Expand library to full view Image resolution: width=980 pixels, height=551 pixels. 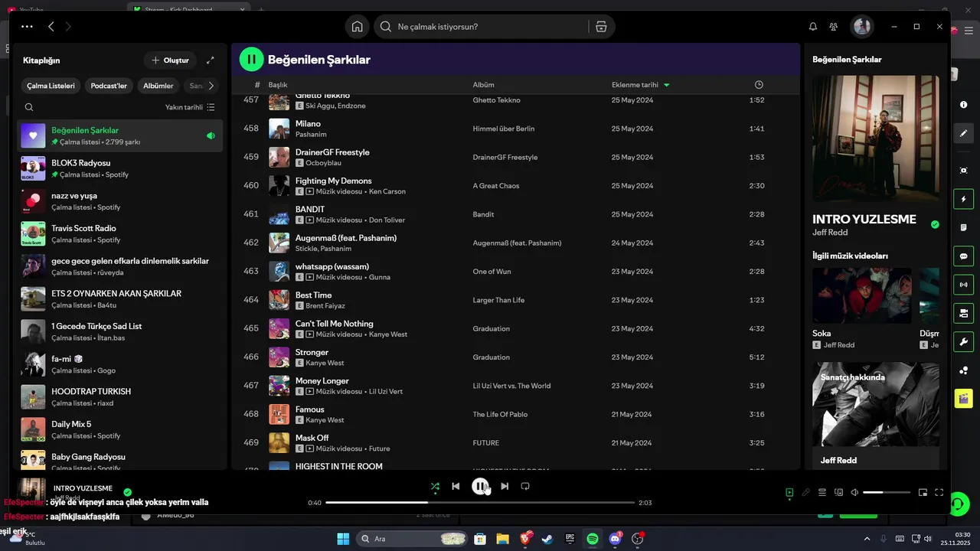[211, 60]
